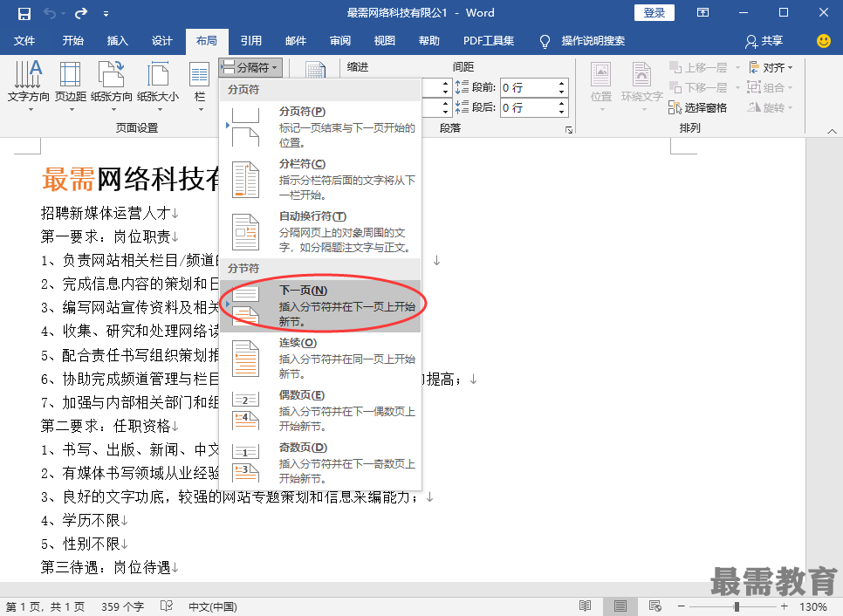Open the 环绕文字 wrap text tool
Image resolution: width=843 pixels, height=616 pixels.
(642, 86)
